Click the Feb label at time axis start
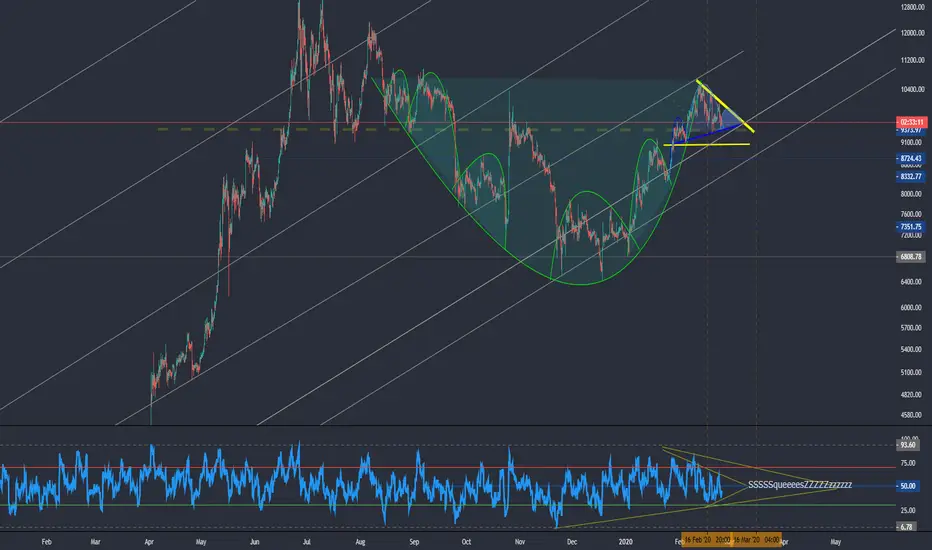 point(46,542)
